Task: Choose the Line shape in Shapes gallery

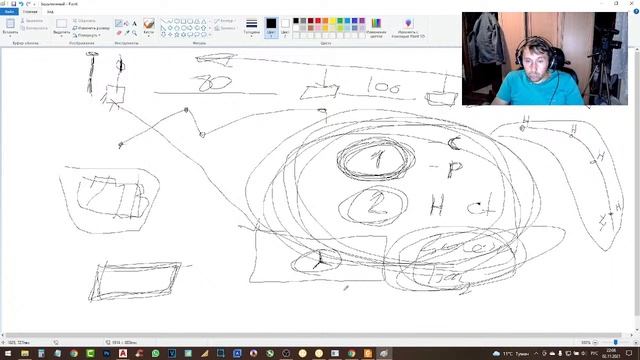Action: coord(163,21)
